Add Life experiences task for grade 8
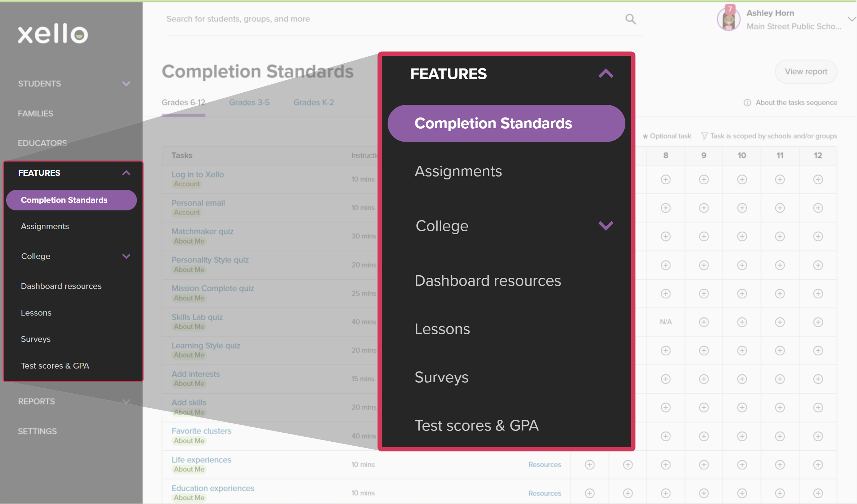This screenshot has height=504, width=857. coord(665,464)
